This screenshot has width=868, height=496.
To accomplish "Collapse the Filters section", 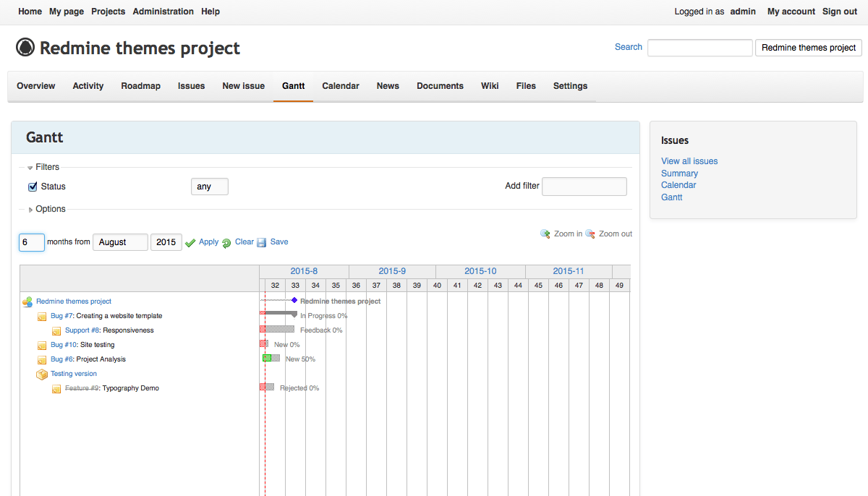I will (43, 167).
